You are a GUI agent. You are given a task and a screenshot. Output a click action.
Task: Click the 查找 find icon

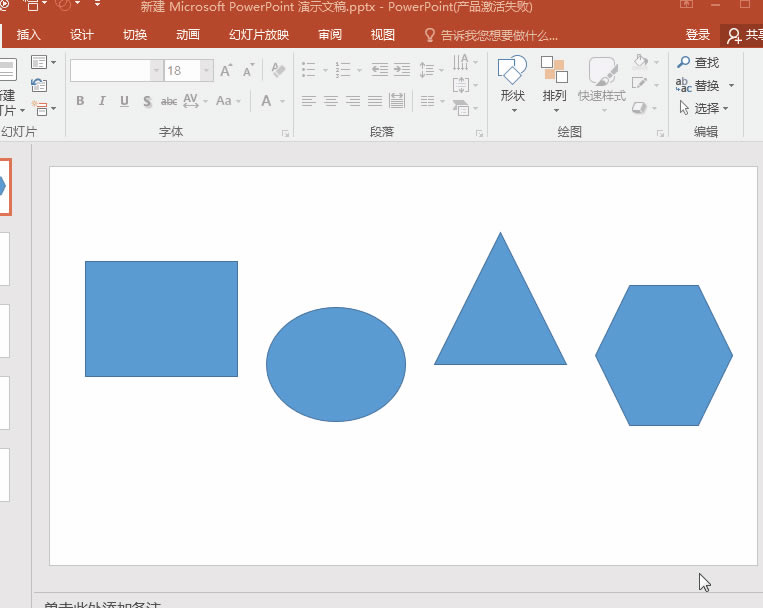pos(684,62)
